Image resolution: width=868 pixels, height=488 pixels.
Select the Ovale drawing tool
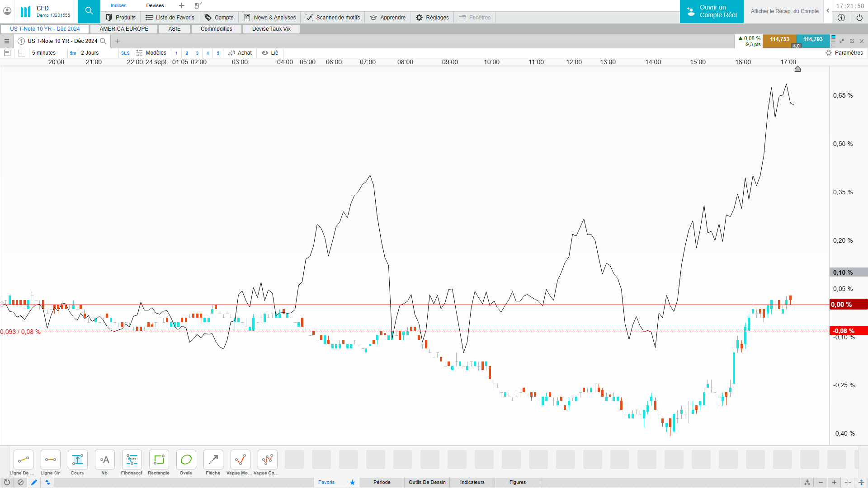(x=186, y=460)
